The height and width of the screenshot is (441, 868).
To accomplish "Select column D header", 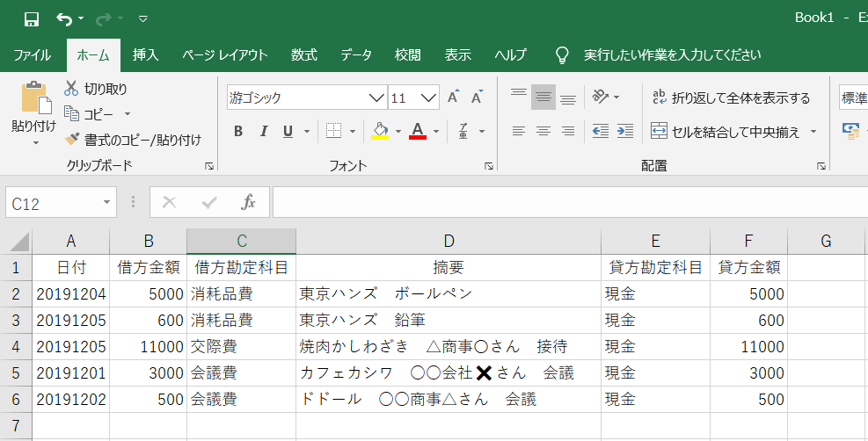I will pos(449,241).
